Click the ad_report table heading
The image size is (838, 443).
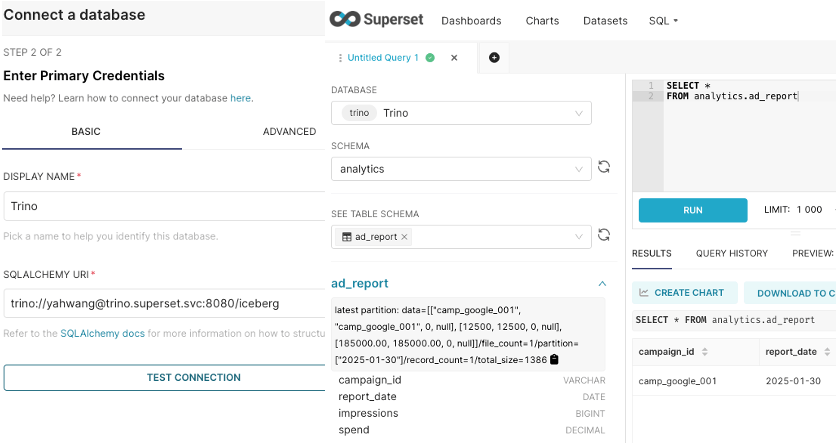(x=360, y=284)
